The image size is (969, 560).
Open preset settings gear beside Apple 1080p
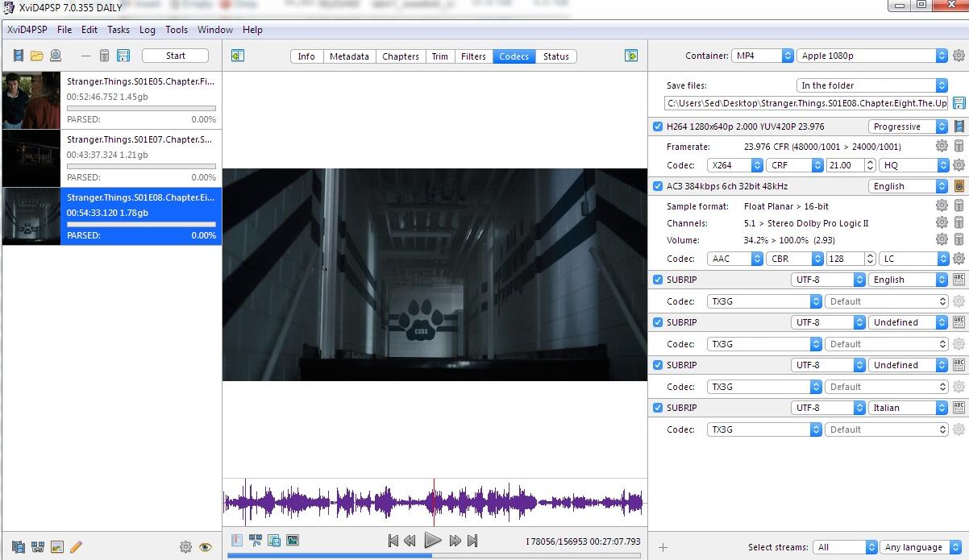point(959,56)
